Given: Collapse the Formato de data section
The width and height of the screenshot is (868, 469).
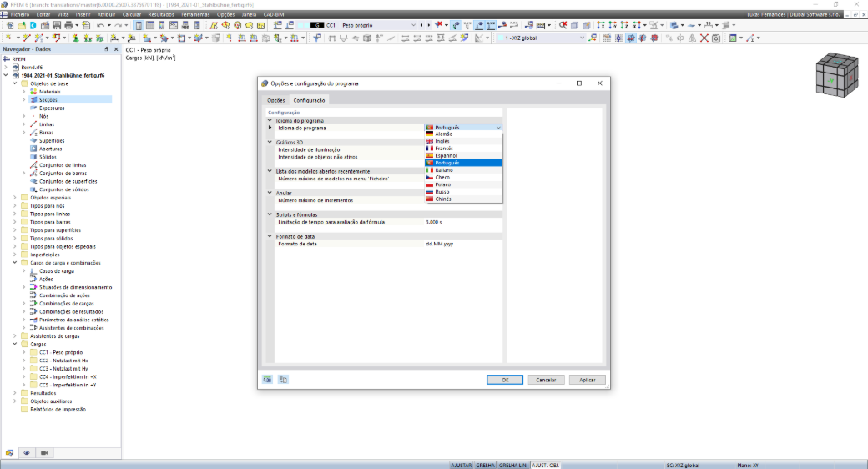Looking at the screenshot, I should coord(270,236).
